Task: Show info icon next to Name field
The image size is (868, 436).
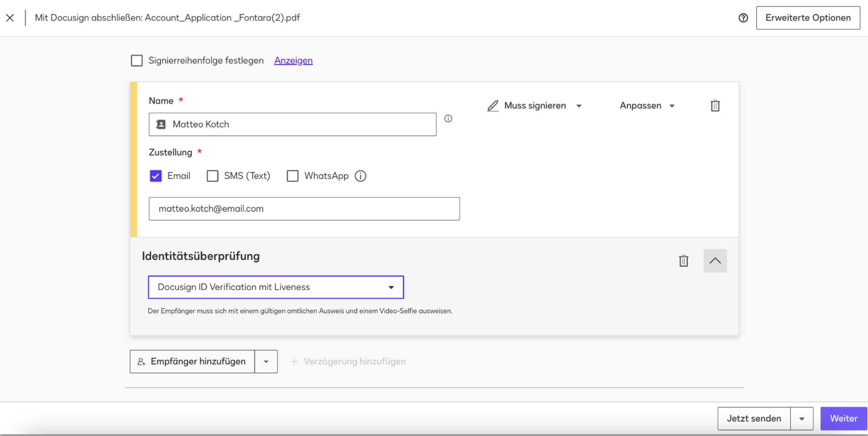Action: [x=448, y=119]
